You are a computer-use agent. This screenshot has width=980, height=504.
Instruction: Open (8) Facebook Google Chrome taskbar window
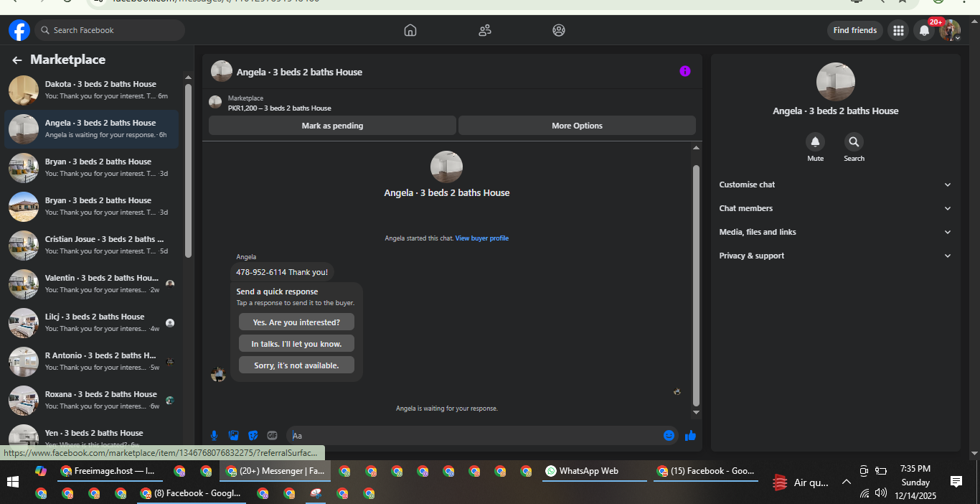point(192,493)
